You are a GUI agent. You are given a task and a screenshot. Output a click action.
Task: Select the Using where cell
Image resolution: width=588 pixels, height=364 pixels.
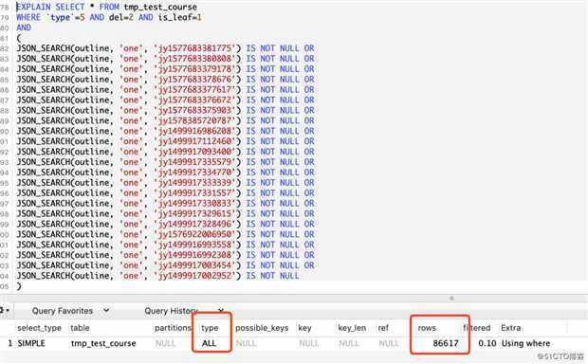[x=525, y=343]
